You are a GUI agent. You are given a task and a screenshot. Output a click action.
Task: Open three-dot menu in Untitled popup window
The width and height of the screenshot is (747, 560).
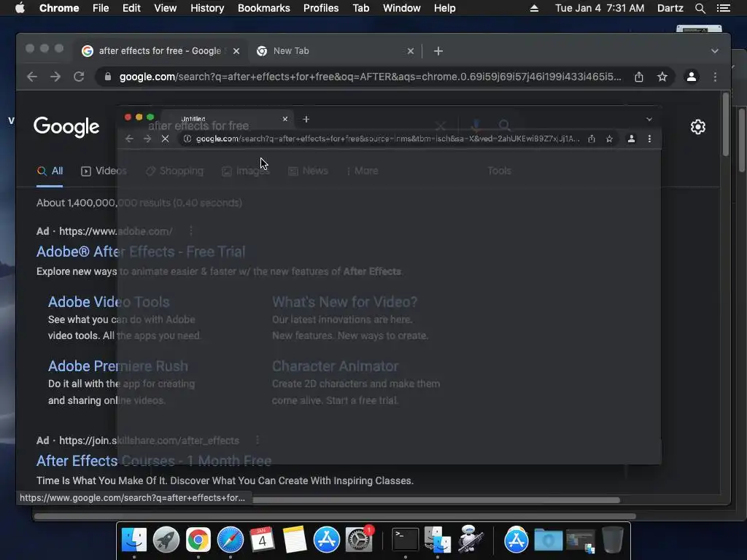(x=649, y=139)
